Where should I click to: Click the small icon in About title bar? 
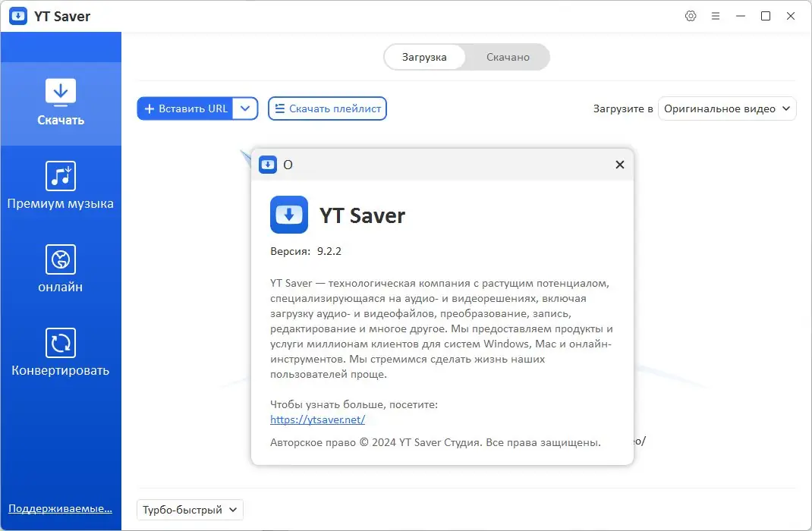click(268, 165)
